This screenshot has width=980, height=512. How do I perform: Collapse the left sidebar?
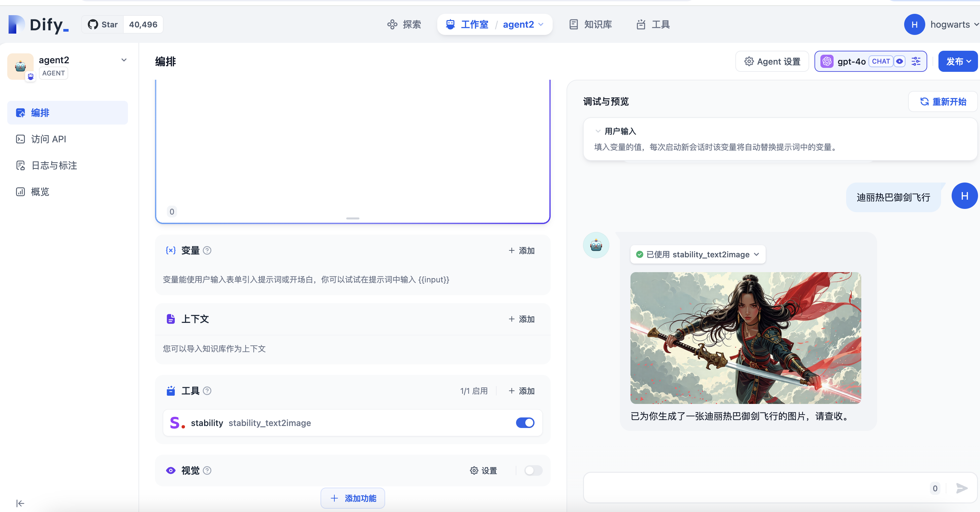coord(20,503)
